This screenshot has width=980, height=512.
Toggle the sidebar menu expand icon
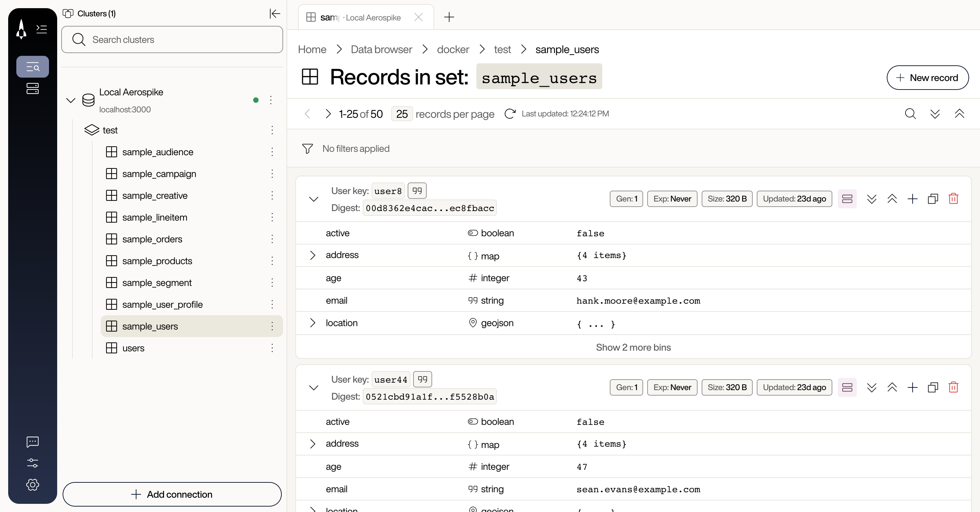42,29
